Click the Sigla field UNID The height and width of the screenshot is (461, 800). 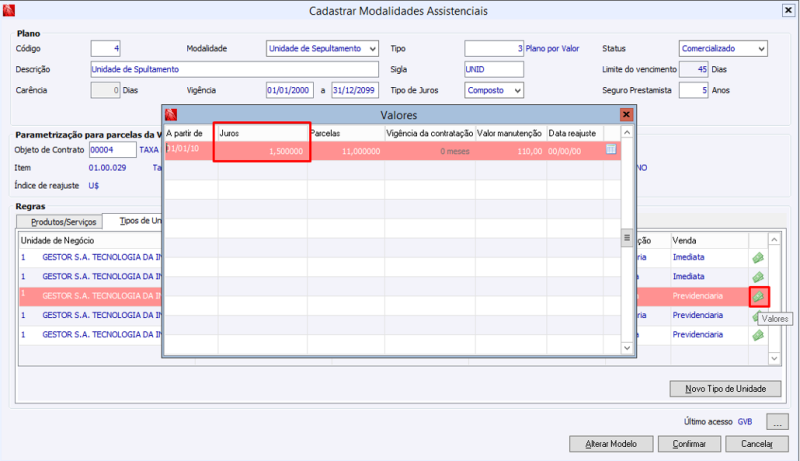click(x=494, y=69)
